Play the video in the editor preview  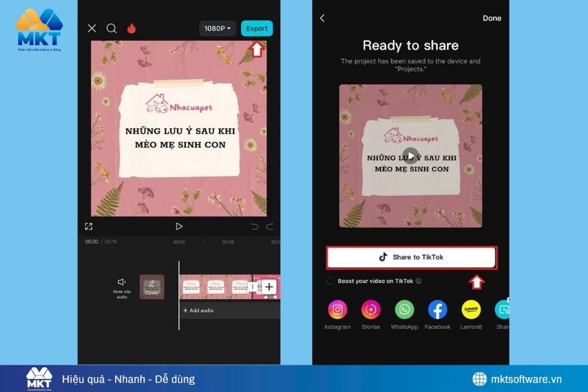click(x=178, y=225)
